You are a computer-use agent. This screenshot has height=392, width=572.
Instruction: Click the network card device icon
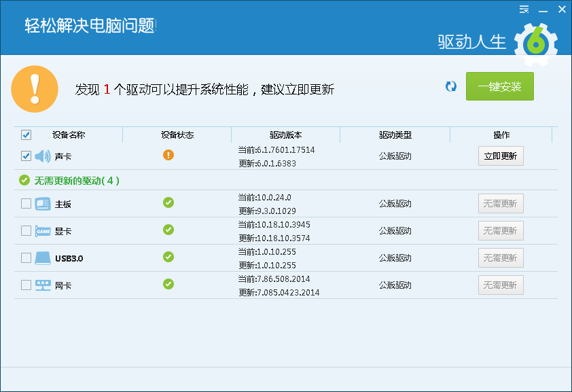pyautogui.click(x=43, y=285)
